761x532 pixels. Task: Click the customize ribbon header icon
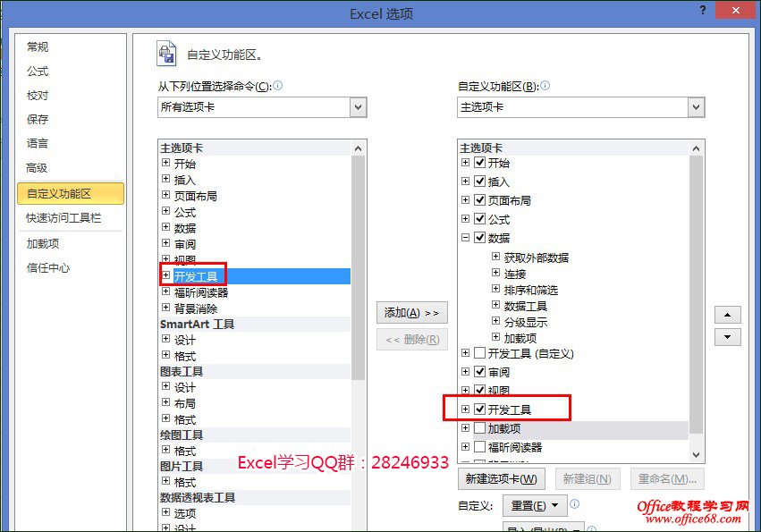[x=166, y=54]
